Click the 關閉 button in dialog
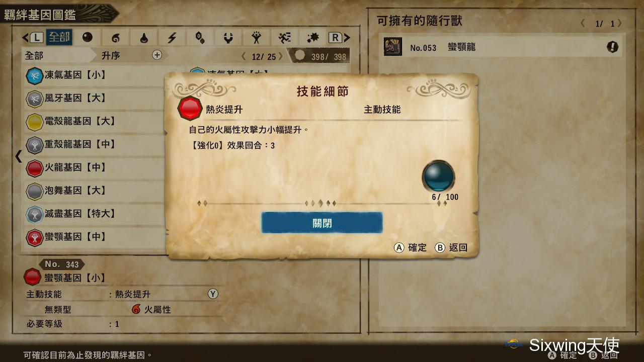The width and height of the screenshot is (644, 362). [x=322, y=223]
